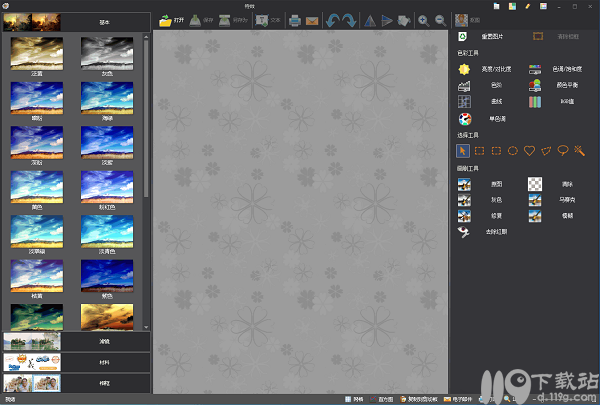
Task: Apply the grayscale effect thumbnail
Action: (x=107, y=56)
